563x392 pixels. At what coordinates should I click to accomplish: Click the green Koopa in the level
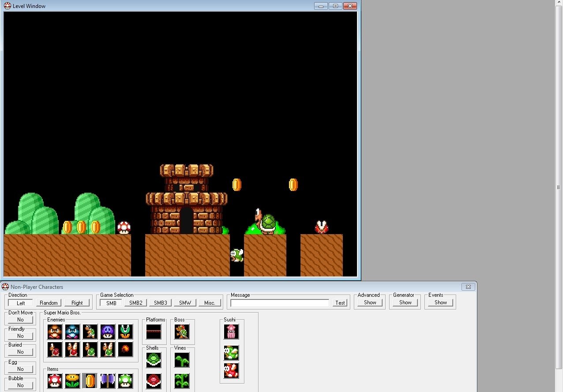(266, 221)
